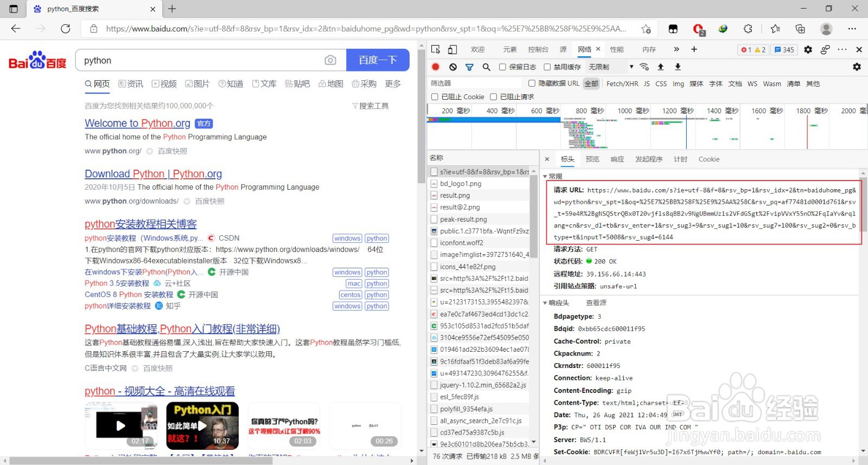Open python安装教程相关博客 link
Screen dimensions: 868x465
[141, 224]
